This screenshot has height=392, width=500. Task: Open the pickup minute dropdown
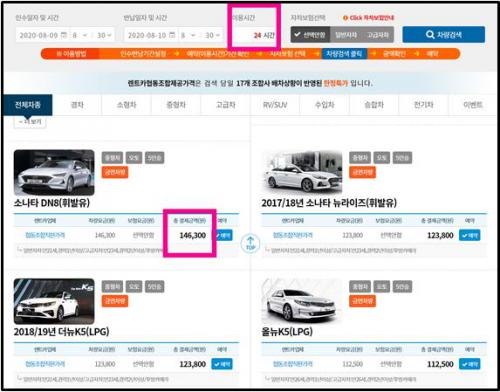point(104,35)
